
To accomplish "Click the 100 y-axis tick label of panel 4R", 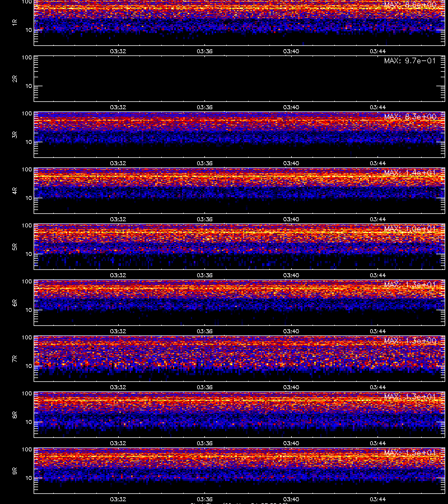I will click(27, 169).
